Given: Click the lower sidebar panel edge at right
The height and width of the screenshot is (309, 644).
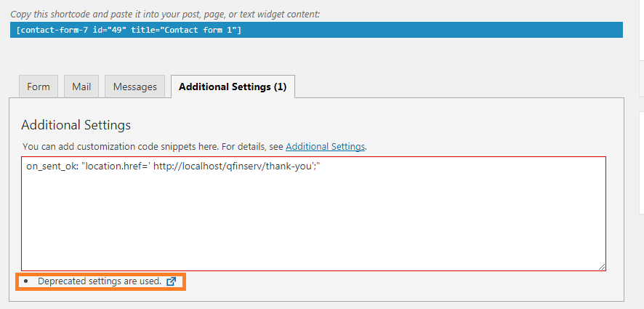Looking at the screenshot, I should 642,162.
